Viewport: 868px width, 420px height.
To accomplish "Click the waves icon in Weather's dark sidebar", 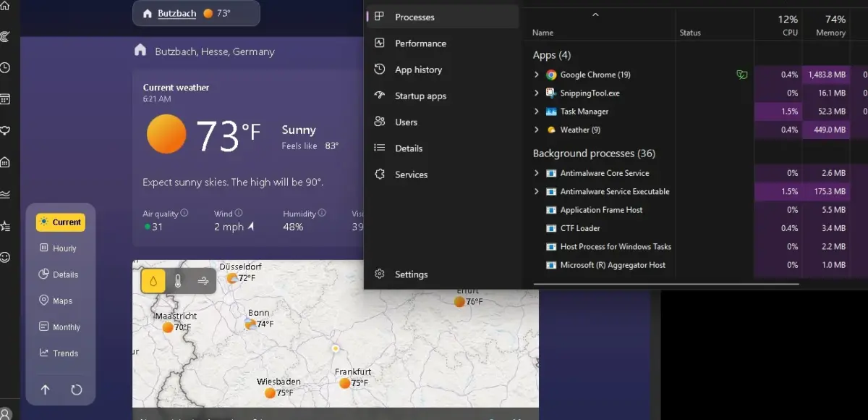I will click(4, 194).
